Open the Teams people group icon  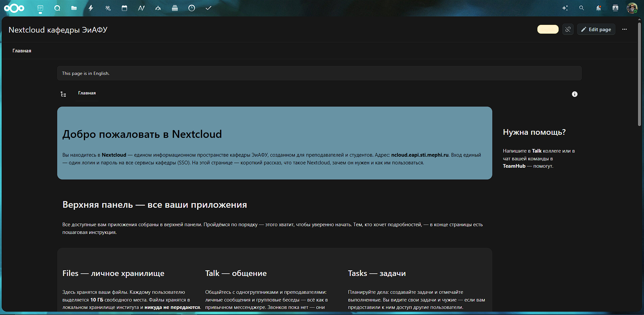point(108,8)
